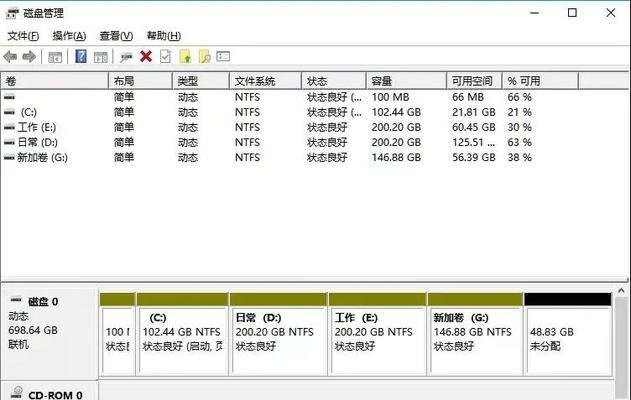This screenshot has height=400, width=631.
Task: Click the 102.44 GB capacity cell
Action: 396,112
